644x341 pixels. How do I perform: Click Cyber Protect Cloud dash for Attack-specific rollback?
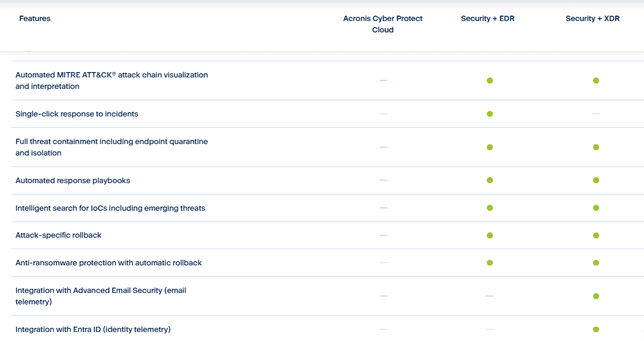(384, 235)
